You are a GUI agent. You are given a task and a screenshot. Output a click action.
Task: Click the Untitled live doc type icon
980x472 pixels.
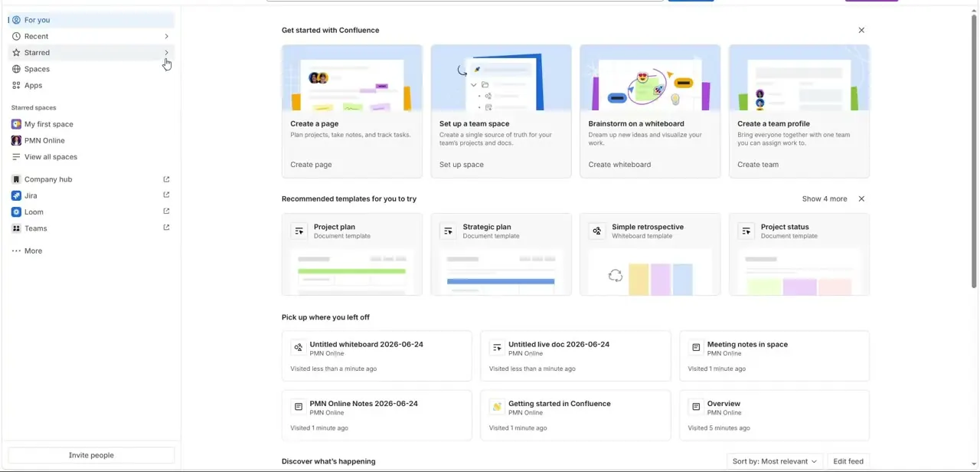pos(497,348)
